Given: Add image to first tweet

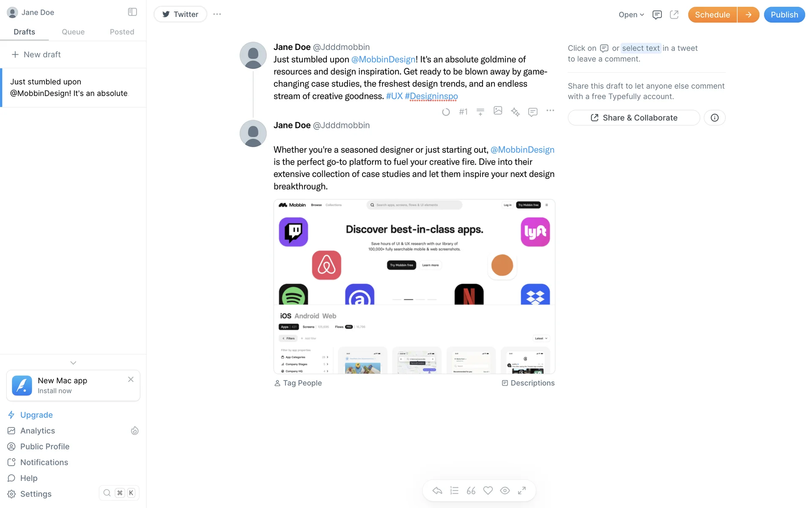Looking at the screenshot, I should (498, 110).
